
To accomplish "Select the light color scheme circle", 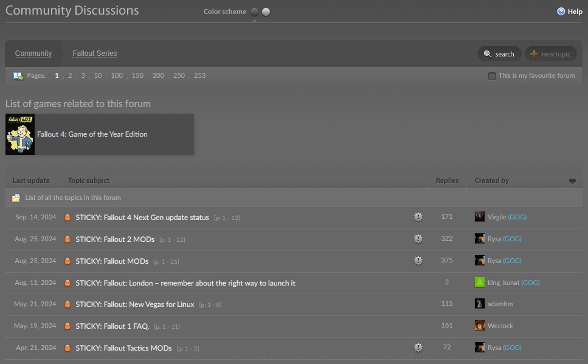I will pos(266,12).
